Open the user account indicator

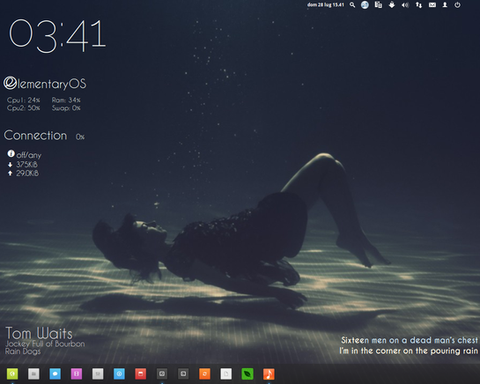pos(445,5)
